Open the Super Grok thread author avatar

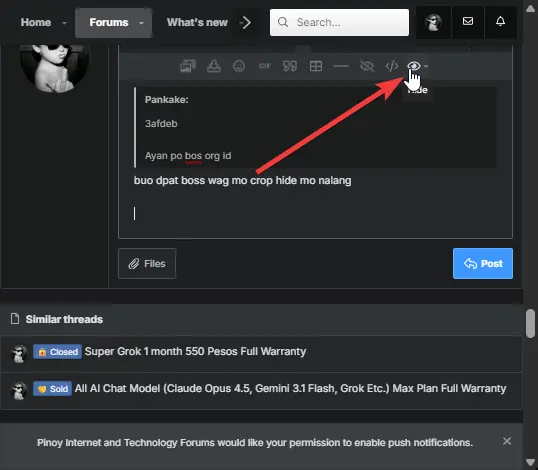(19, 353)
